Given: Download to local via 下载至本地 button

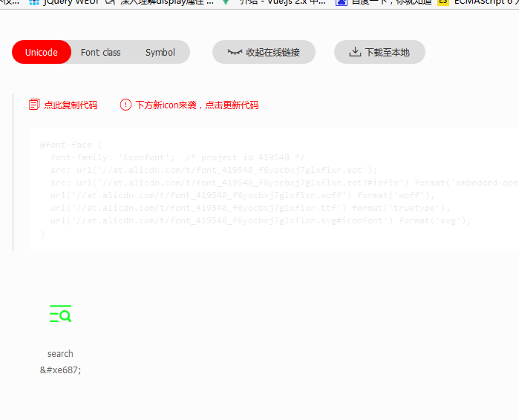Looking at the screenshot, I should click(x=379, y=52).
